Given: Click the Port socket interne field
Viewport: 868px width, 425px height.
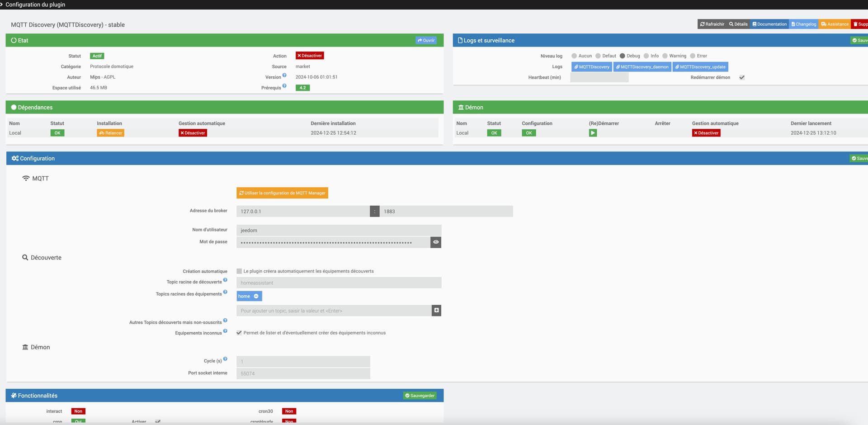Looking at the screenshot, I should [303, 373].
